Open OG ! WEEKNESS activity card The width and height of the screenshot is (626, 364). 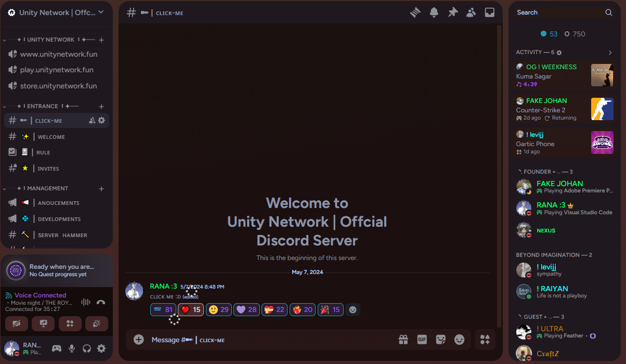pyautogui.click(x=565, y=75)
